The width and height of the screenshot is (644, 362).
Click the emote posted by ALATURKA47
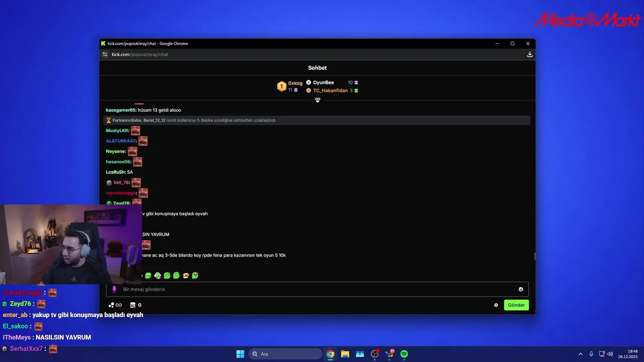coord(143,141)
